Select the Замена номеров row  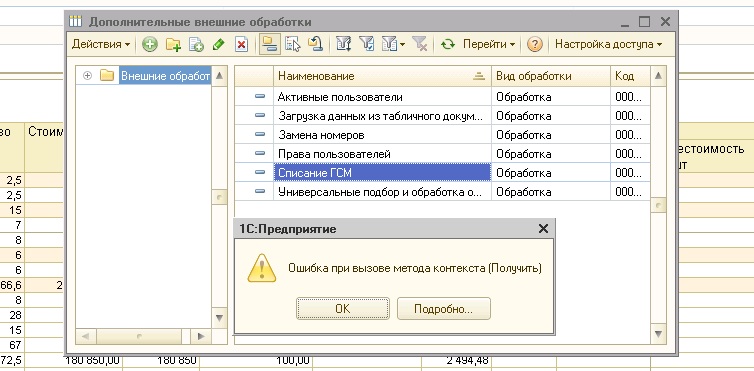click(442, 135)
